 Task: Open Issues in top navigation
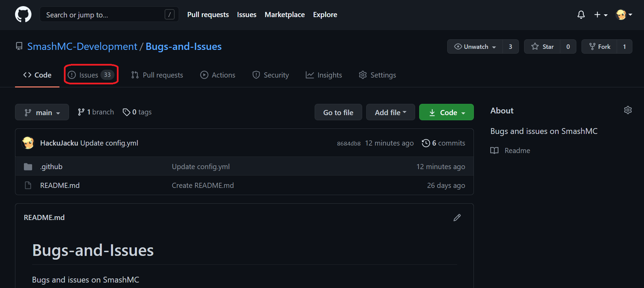point(247,15)
